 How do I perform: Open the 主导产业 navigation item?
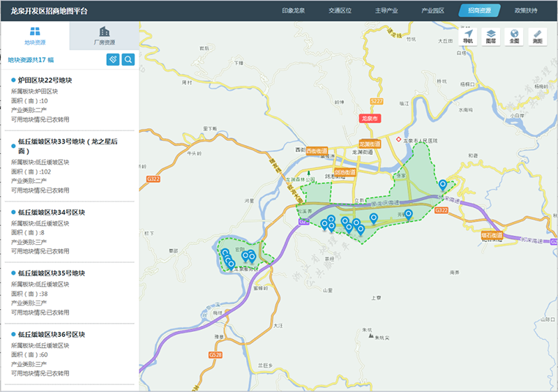click(386, 11)
